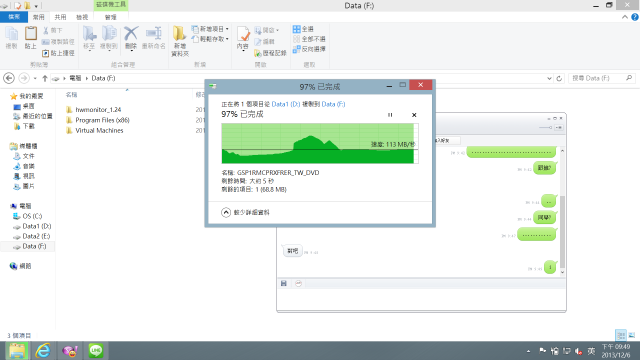Go back with the Back arrow button

click(x=9, y=78)
